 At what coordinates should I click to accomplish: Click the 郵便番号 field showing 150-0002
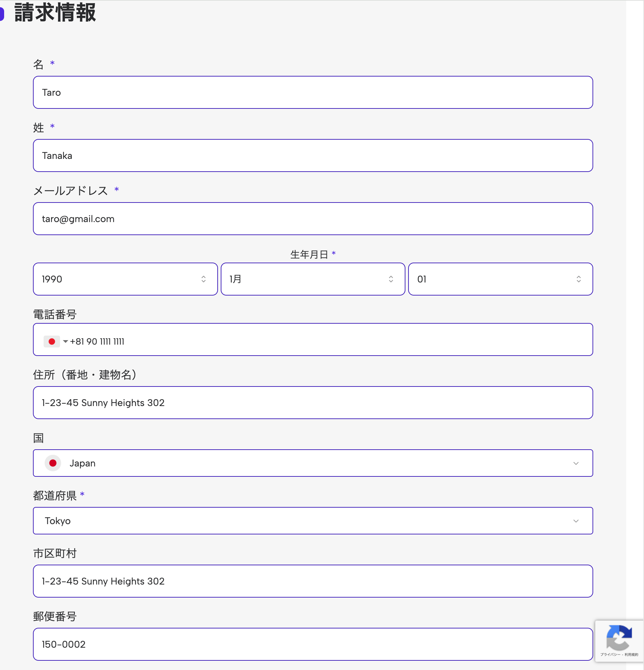pyautogui.click(x=313, y=644)
